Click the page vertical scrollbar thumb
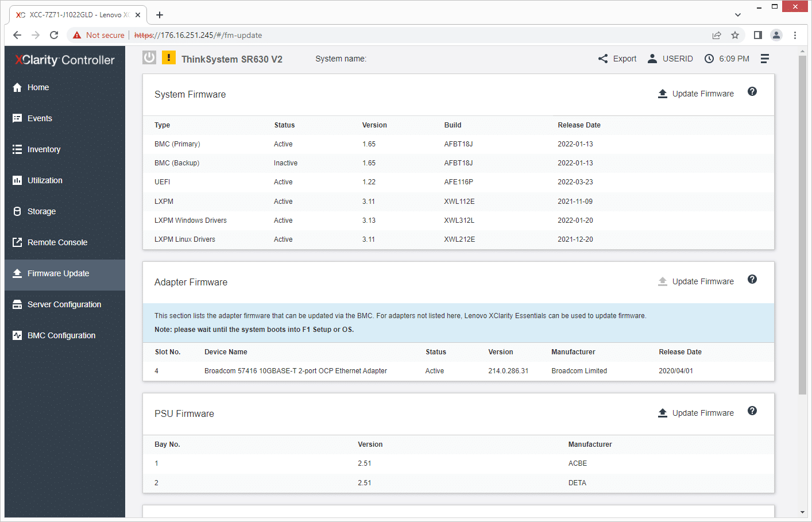The height and width of the screenshot is (522, 812). click(802, 225)
